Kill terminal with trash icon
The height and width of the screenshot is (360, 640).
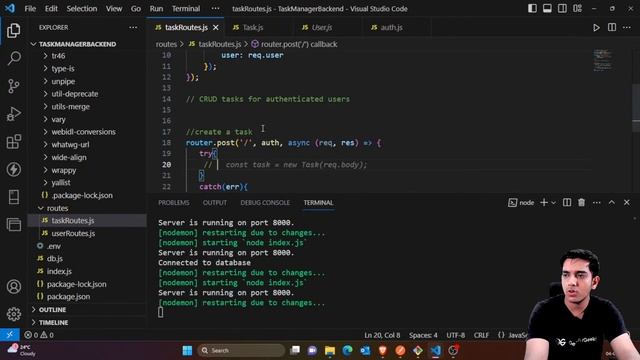[582, 202]
